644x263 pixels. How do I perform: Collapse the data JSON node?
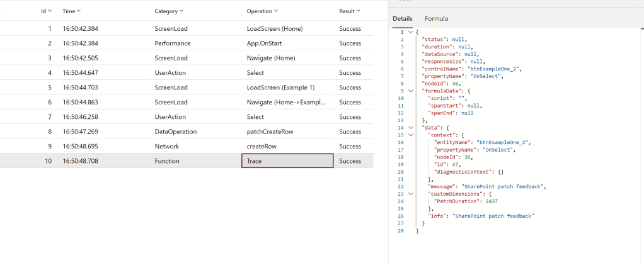click(411, 127)
